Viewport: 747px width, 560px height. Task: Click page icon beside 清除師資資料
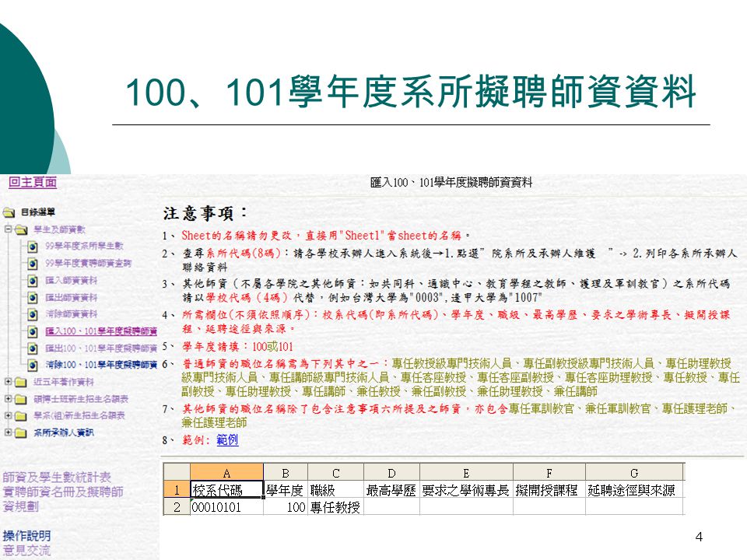point(32,315)
